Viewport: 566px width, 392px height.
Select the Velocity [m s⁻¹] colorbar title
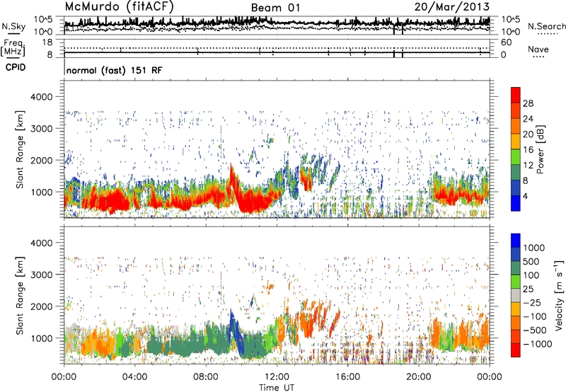point(559,295)
